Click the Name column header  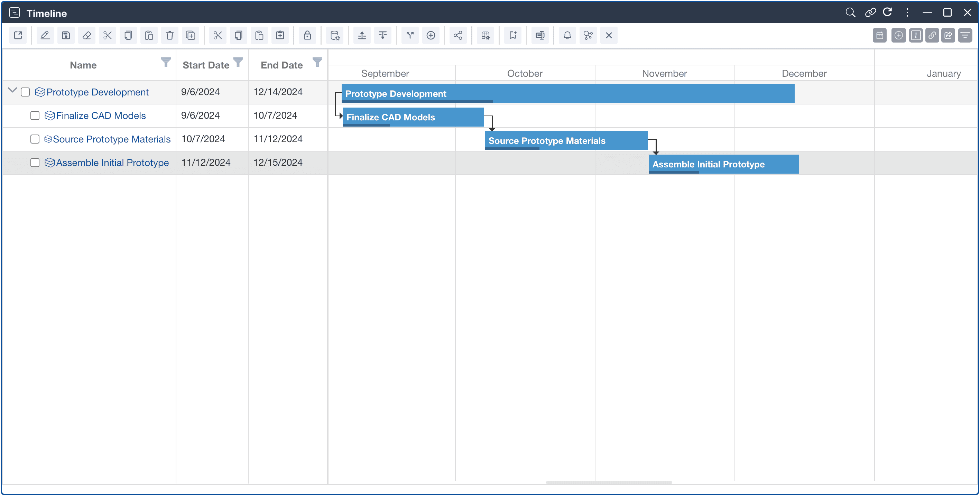click(83, 65)
